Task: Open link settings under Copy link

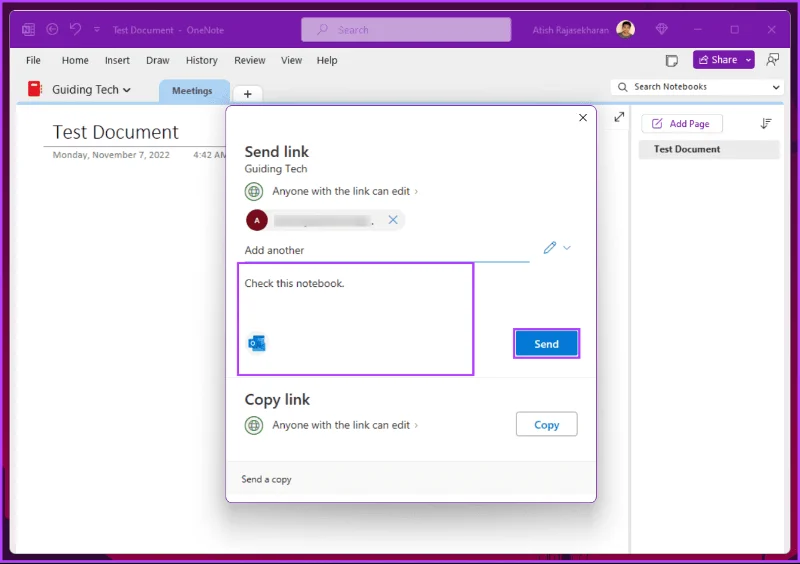Action: [x=345, y=425]
